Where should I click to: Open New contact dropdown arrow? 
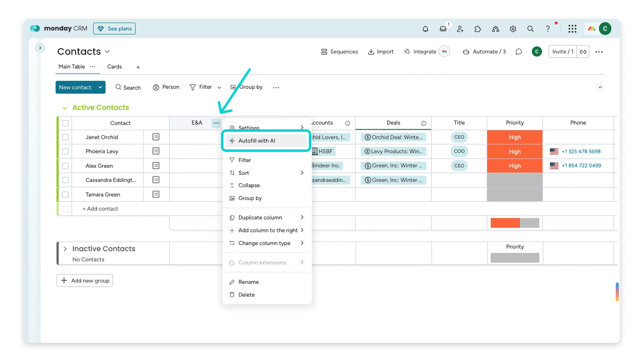(100, 87)
